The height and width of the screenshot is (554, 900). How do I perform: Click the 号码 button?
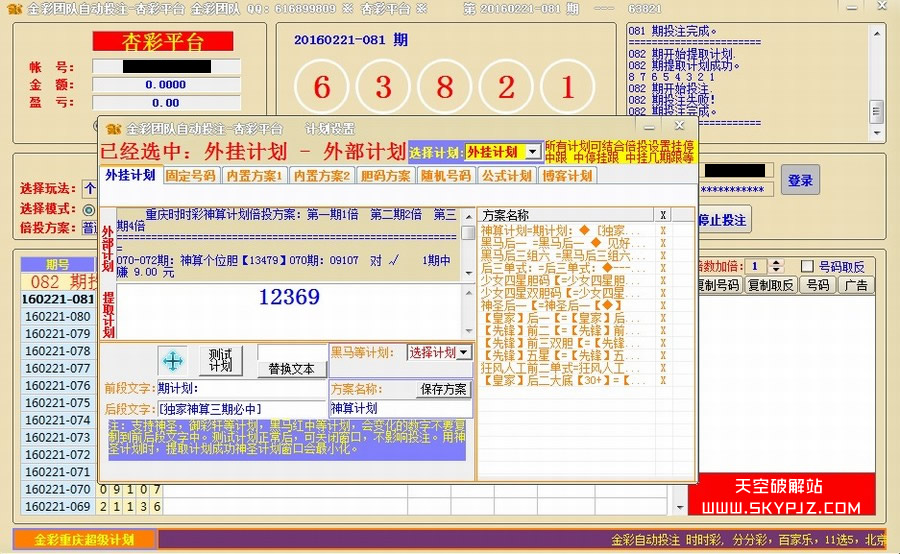pyautogui.click(x=817, y=285)
